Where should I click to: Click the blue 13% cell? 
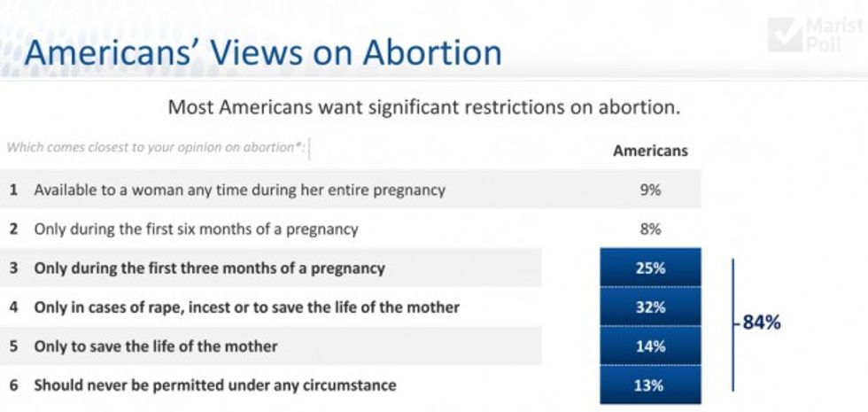tap(650, 385)
